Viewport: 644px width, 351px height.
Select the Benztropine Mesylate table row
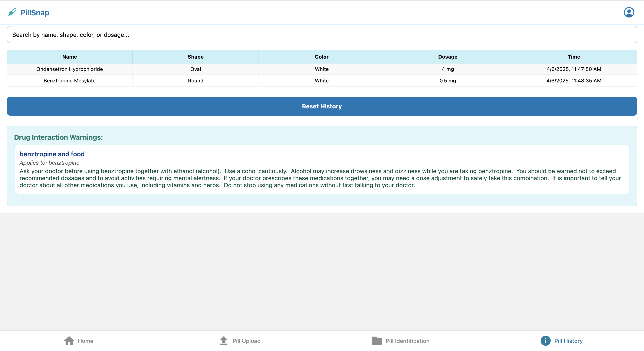click(x=69, y=81)
